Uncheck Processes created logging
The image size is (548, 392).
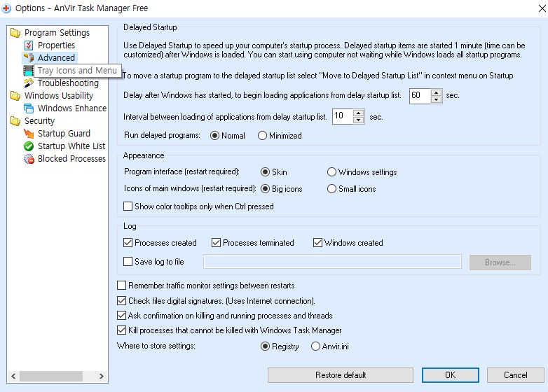pos(128,243)
